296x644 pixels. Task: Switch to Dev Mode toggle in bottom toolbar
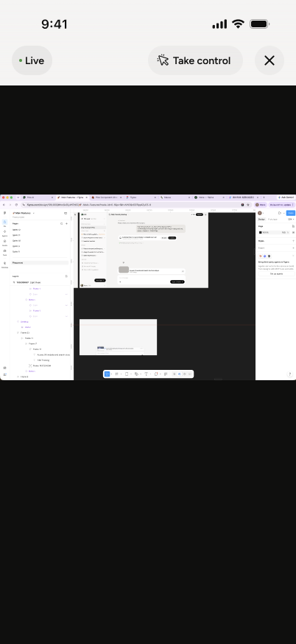click(x=190, y=374)
